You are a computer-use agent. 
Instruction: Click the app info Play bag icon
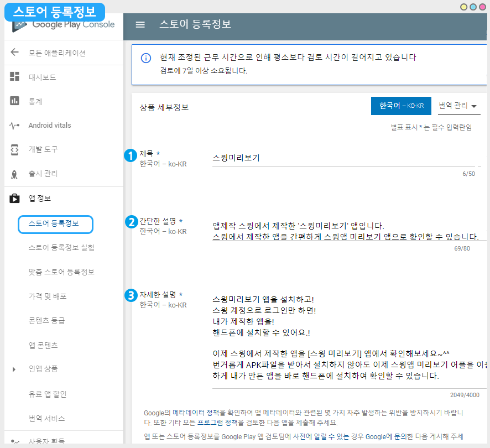pos(15,198)
